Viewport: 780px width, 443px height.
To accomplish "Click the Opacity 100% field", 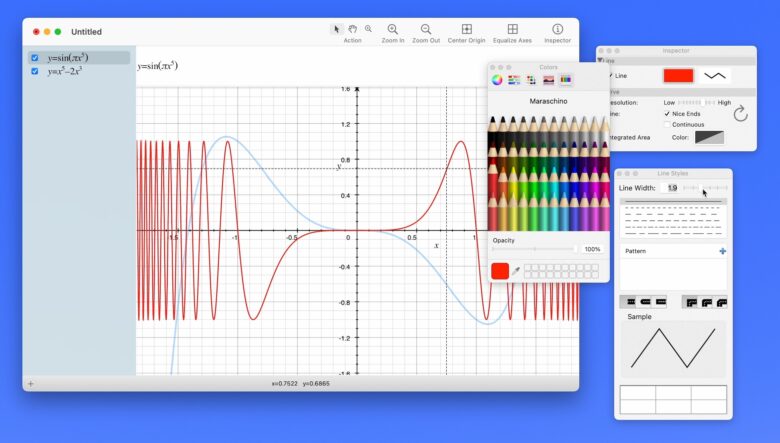I will (592, 249).
